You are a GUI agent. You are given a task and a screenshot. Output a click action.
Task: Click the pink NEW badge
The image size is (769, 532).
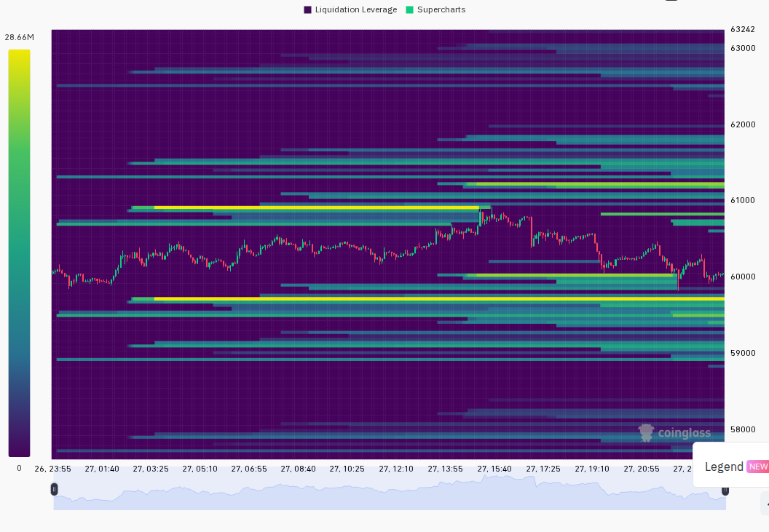point(758,467)
